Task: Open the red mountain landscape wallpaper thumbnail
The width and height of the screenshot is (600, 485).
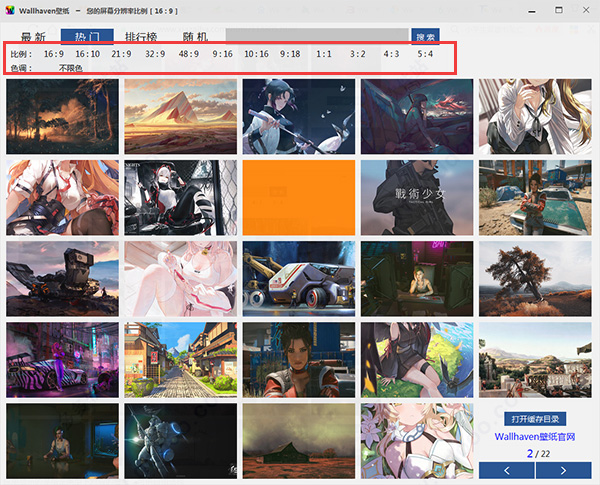Action: (x=180, y=116)
